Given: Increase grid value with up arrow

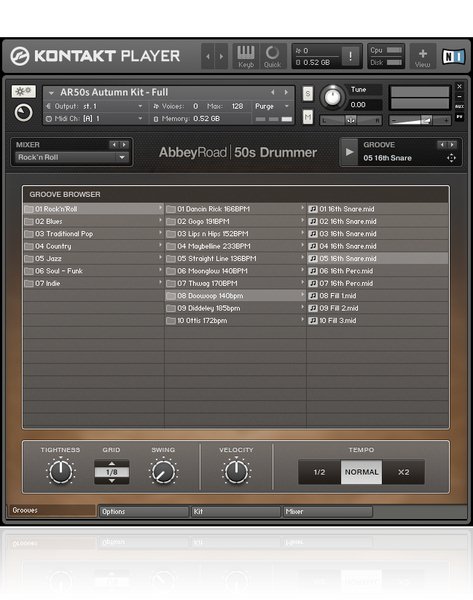Looking at the screenshot, I should click(x=112, y=463).
